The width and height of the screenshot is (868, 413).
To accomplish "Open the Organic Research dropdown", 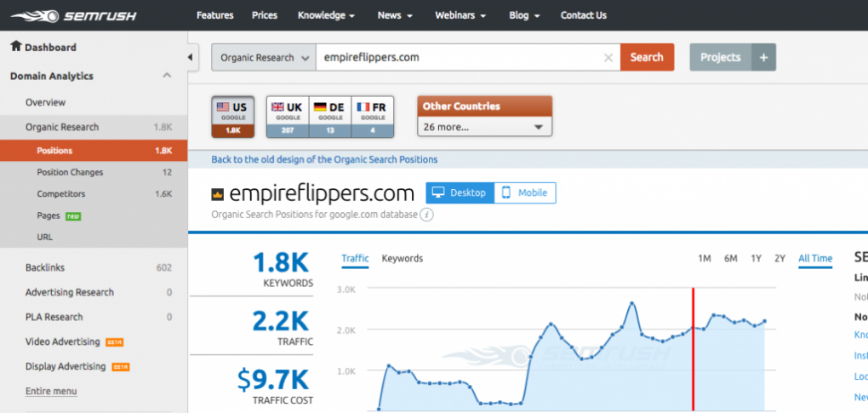I will (264, 58).
